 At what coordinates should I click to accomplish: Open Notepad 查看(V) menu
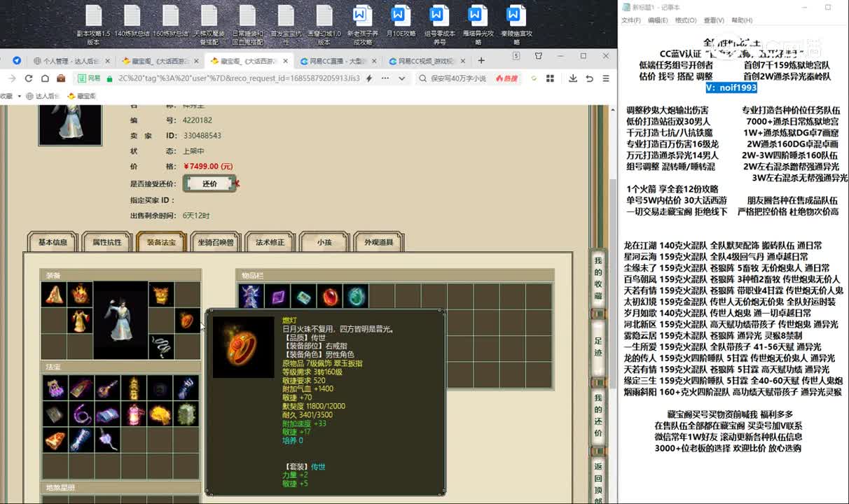point(714,20)
